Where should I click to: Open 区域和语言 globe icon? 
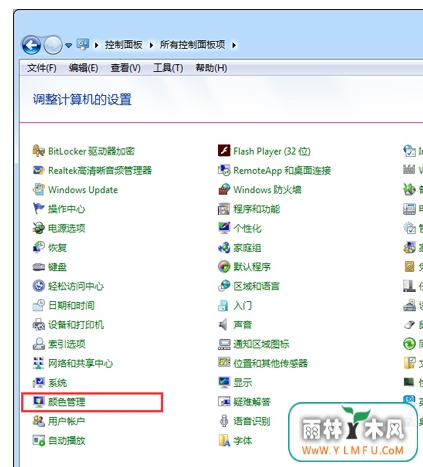[x=224, y=286]
